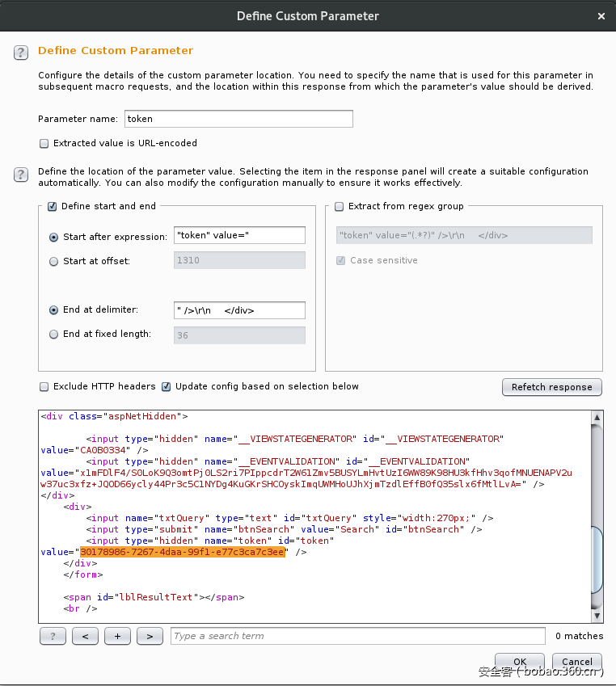Toggle Update config based on selection below
This screenshot has height=686, width=616.
[x=167, y=387]
